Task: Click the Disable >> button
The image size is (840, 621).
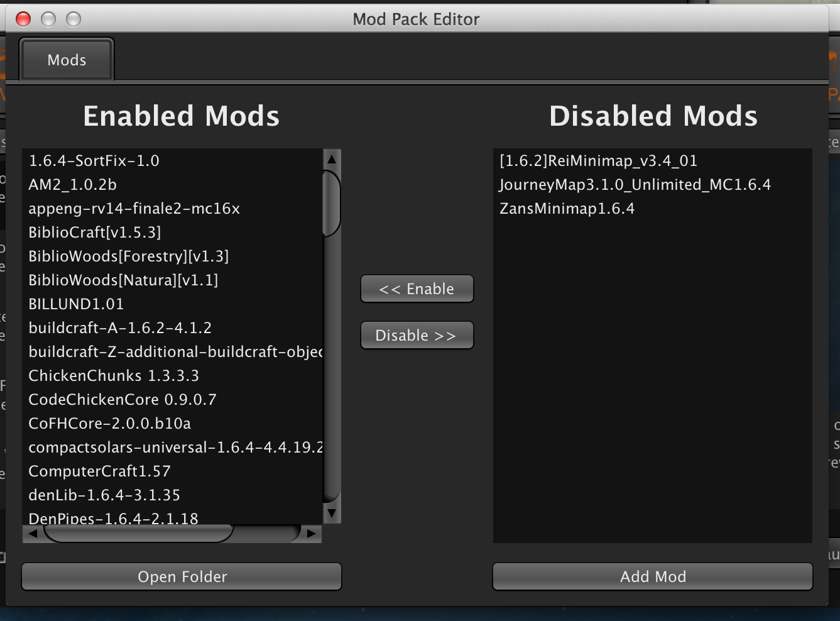Action: (417, 335)
